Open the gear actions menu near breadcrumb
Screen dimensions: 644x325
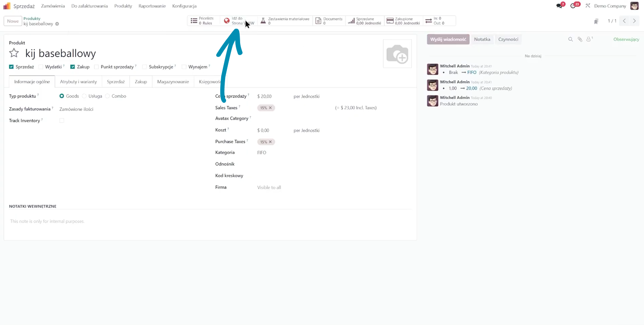(x=57, y=24)
